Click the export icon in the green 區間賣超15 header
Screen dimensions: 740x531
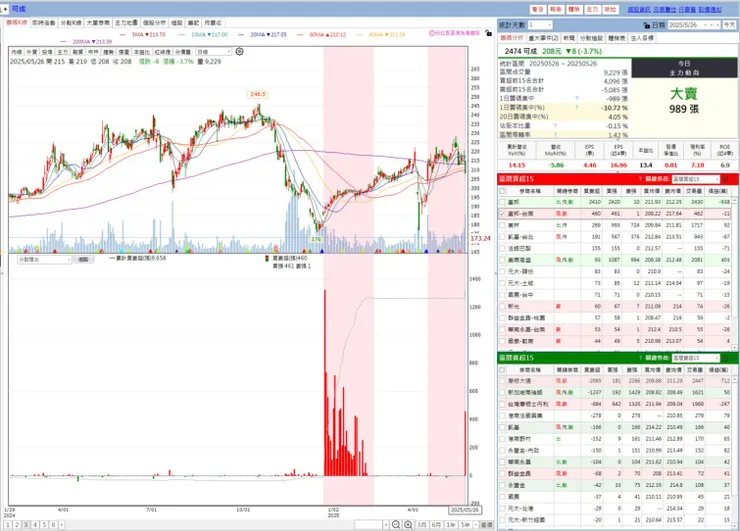point(725,358)
